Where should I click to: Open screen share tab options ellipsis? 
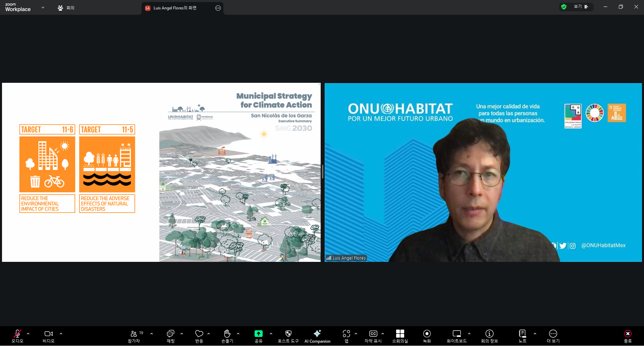(218, 8)
